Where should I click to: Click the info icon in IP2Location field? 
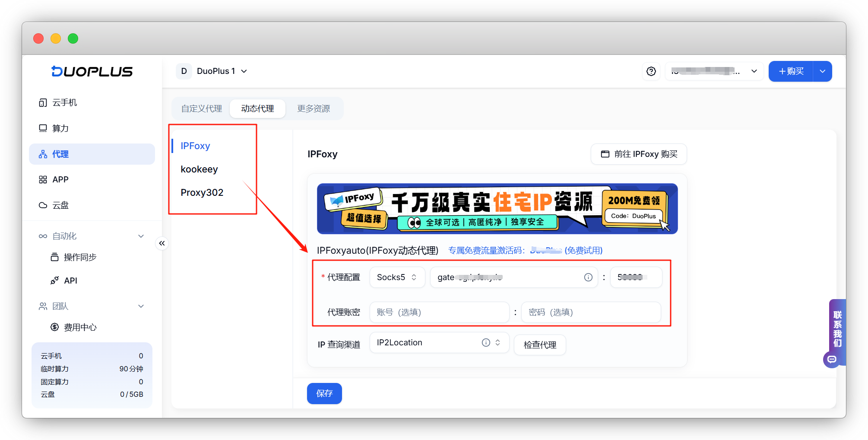pos(486,343)
